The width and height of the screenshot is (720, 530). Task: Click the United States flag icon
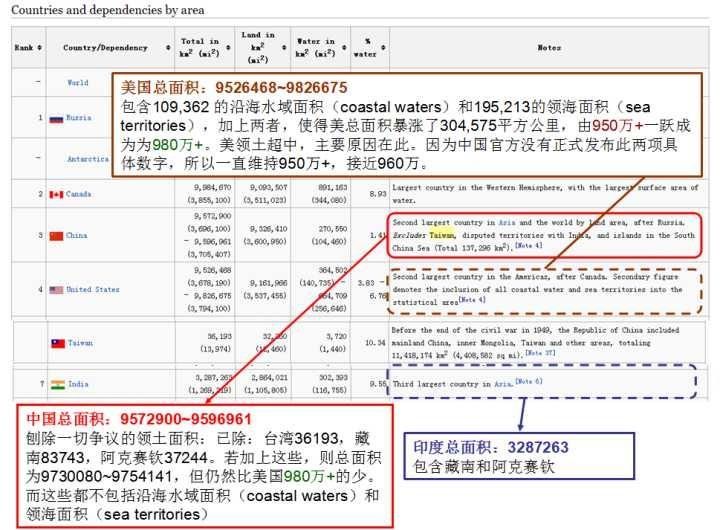pos(56,290)
